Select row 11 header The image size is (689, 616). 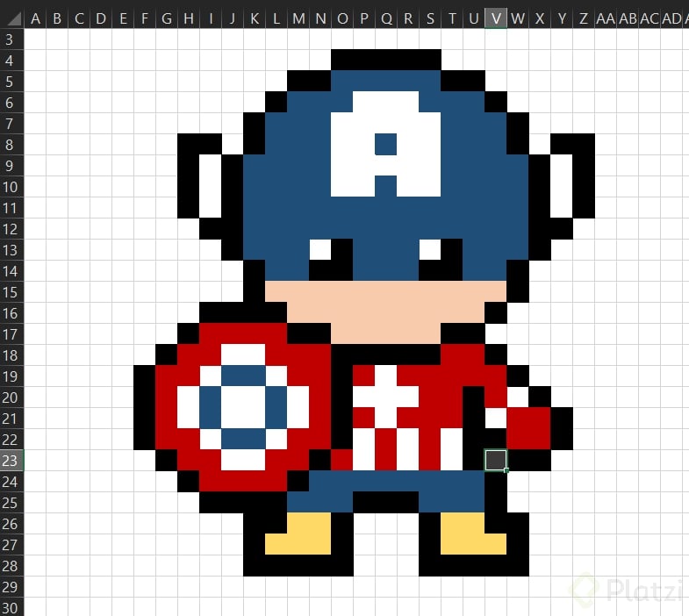pyautogui.click(x=12, y=208)
